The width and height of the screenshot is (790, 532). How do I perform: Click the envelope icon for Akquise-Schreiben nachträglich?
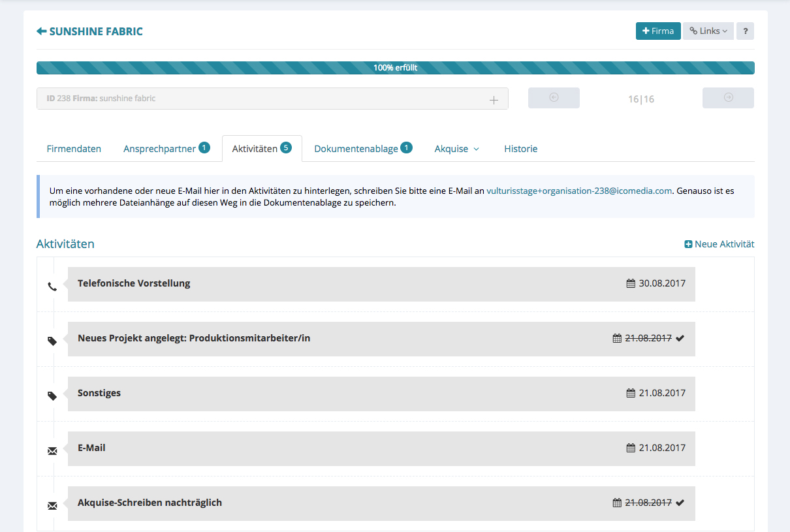coord(52,506)
